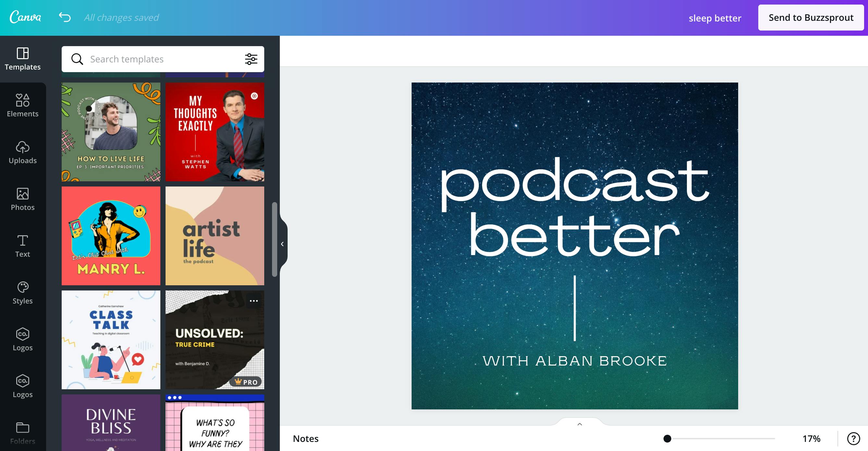Viewport: 868px width, 451px height.
Task: Click the Text tool in sidebar
Action: 22,246
